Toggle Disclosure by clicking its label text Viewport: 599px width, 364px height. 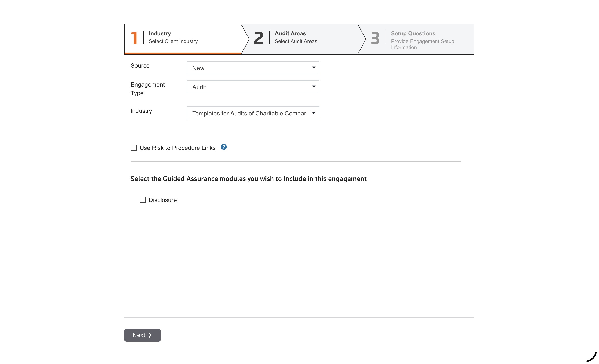(x=163, y=200)
